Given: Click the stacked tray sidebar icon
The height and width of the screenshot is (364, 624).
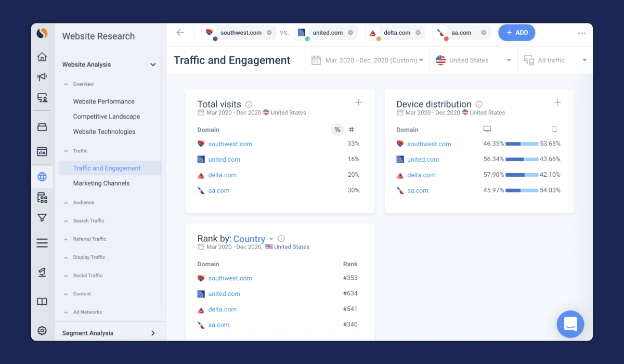Looking at the screenshot, I should (x=42, y=127).
